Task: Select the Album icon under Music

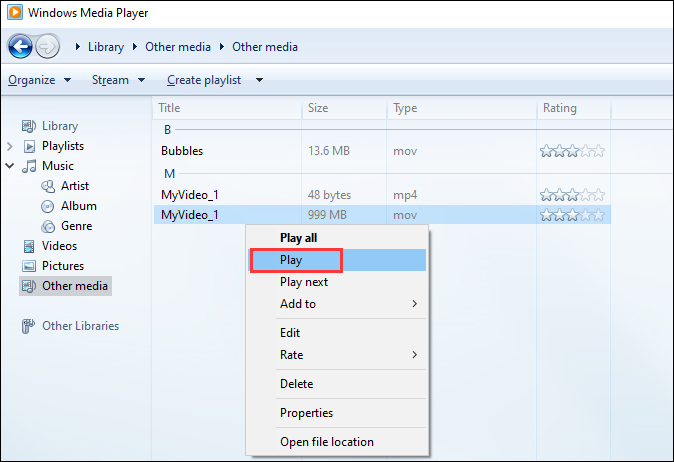Action: 47,206
